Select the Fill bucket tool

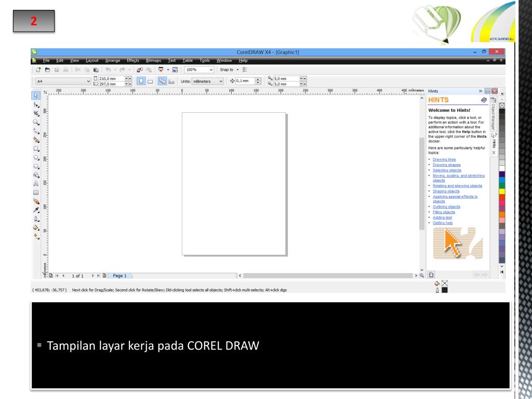click(x=36, y=228)
